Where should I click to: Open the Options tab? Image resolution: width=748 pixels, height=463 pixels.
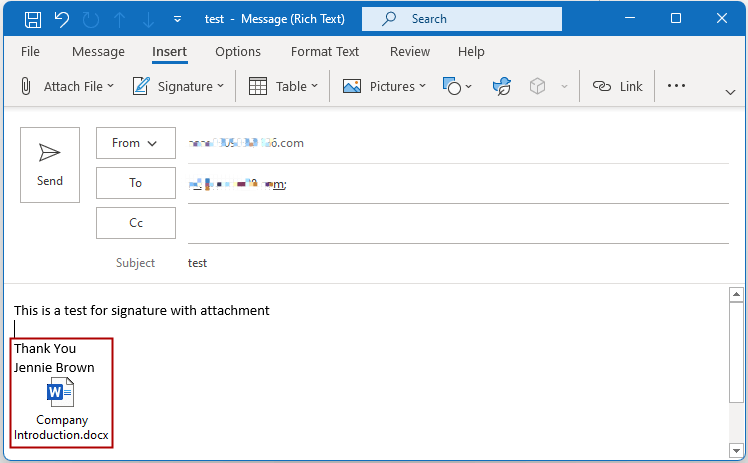[238, 52]
